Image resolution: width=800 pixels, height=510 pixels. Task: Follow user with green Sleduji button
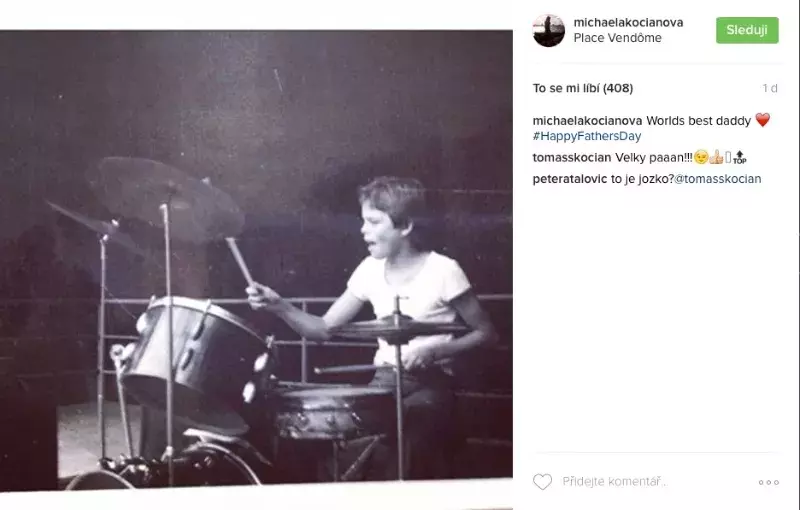pos(747,30)
